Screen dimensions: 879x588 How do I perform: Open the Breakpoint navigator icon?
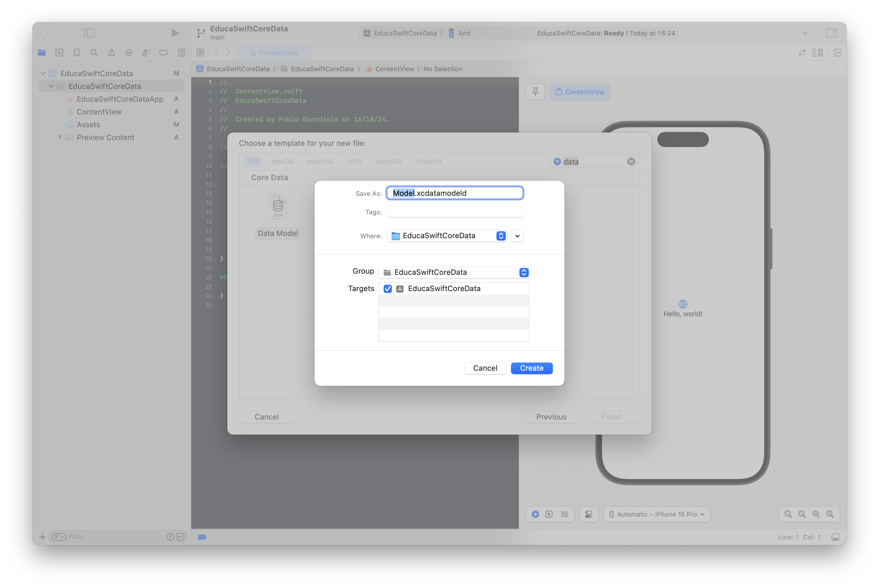pyautogui.click(x=164, y=53)
